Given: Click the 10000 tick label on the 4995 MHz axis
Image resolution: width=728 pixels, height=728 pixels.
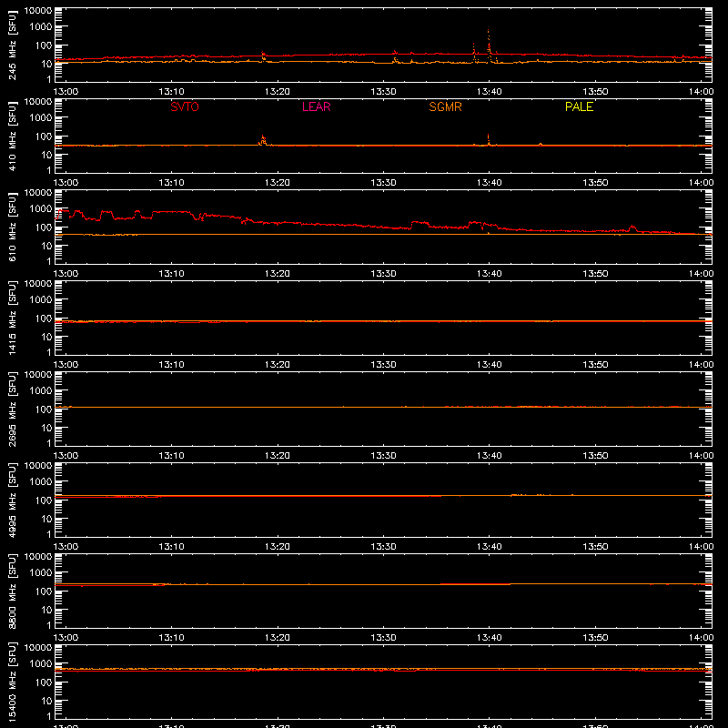Looking at the screenshot, I should (x=38, y=466).
